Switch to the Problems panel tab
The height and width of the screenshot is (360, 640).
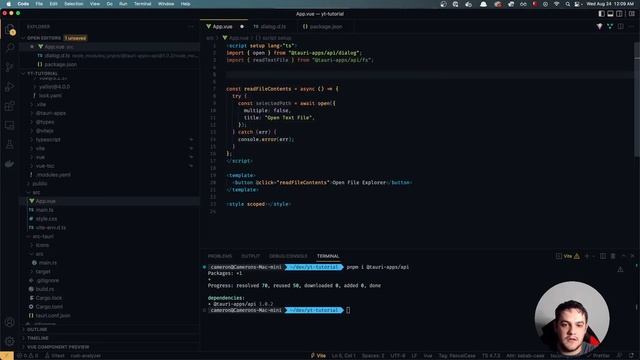pyautogui.click(x=220, y=256)
